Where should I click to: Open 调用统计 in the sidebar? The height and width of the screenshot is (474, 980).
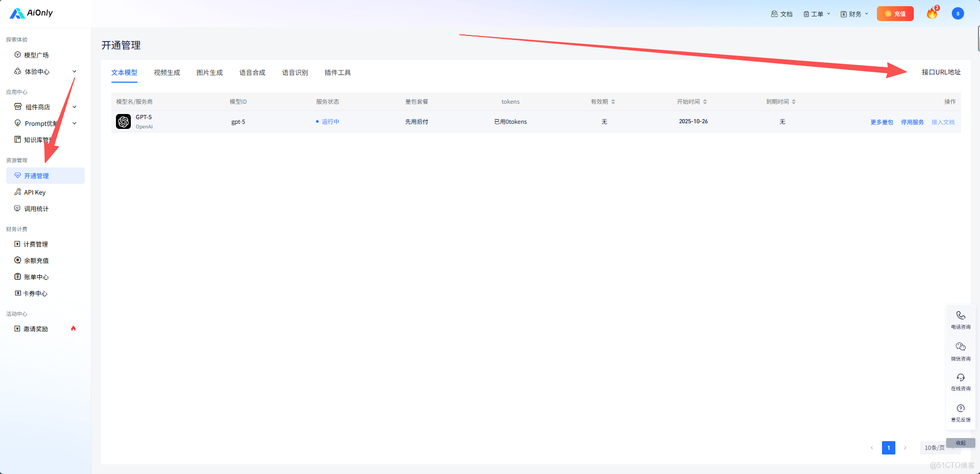tap(36, 208)
